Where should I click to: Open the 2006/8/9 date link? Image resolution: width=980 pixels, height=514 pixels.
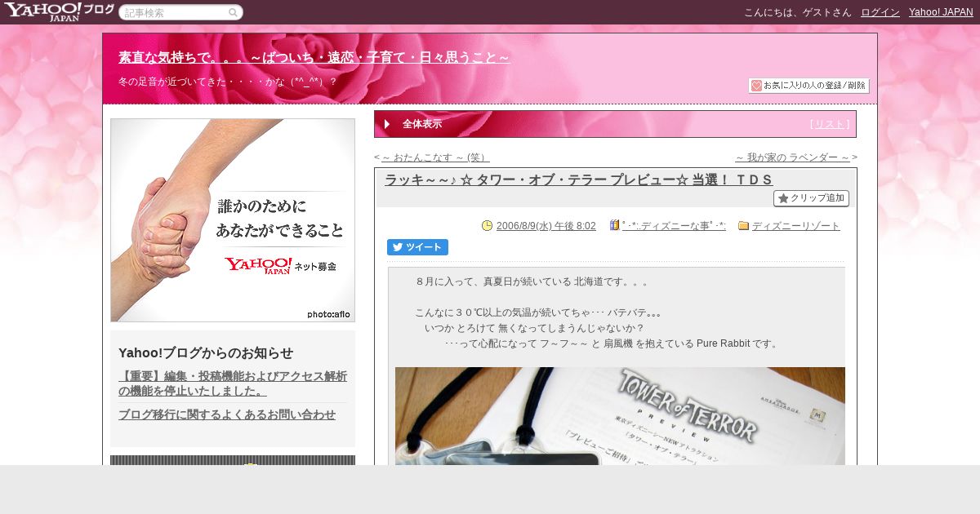pos(546,226)
